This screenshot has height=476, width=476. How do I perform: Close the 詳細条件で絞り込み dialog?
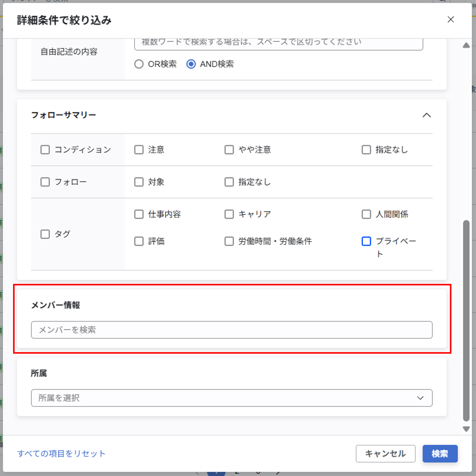click(x=451, y=20)
